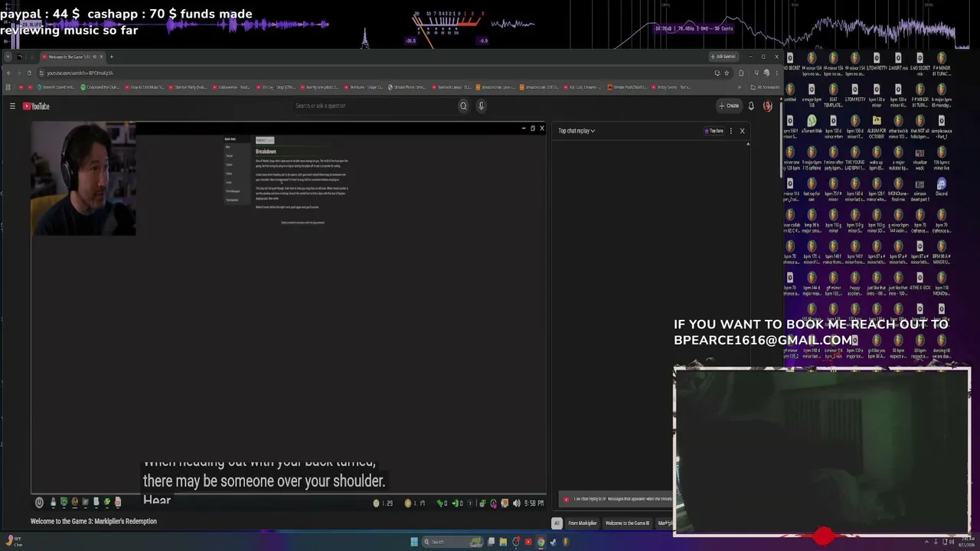Open the '4.THE X-BOX' desktop file
This screenshot has width=980, height=551.
920,282
